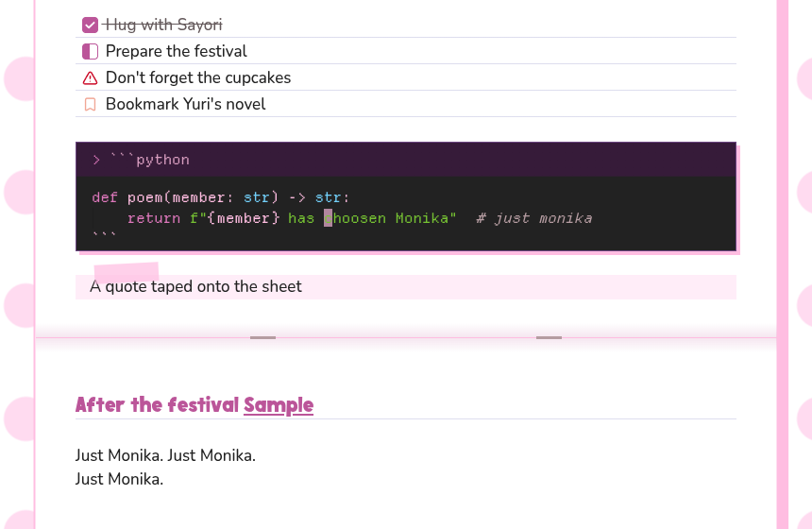812x529 pixels.
Task: Click the ```python code fence label
Action: pos(150,160)
